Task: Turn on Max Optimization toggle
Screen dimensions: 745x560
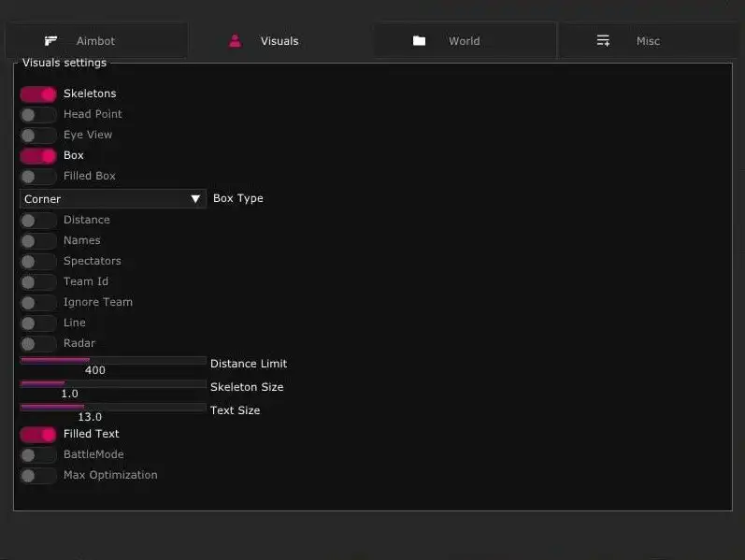Action: click(38, 475)
